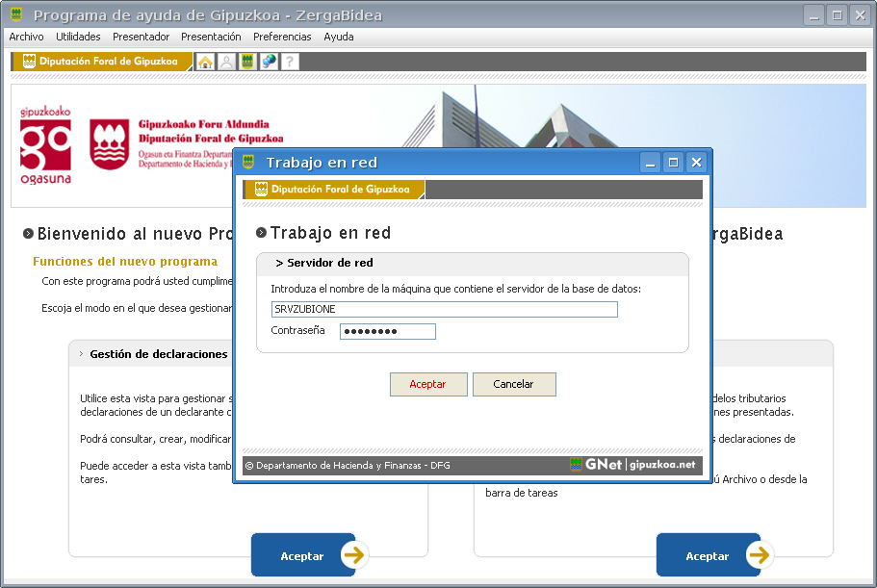Open the Archivo menu

click(x=26, y=37)
